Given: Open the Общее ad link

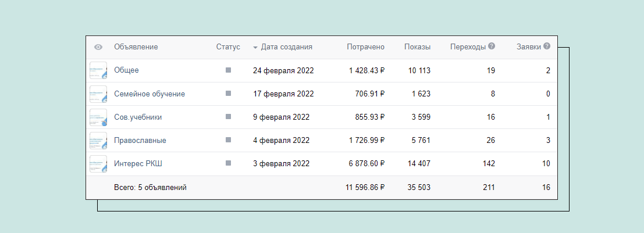Looking at the screenshot, I should tap(126, 70).
